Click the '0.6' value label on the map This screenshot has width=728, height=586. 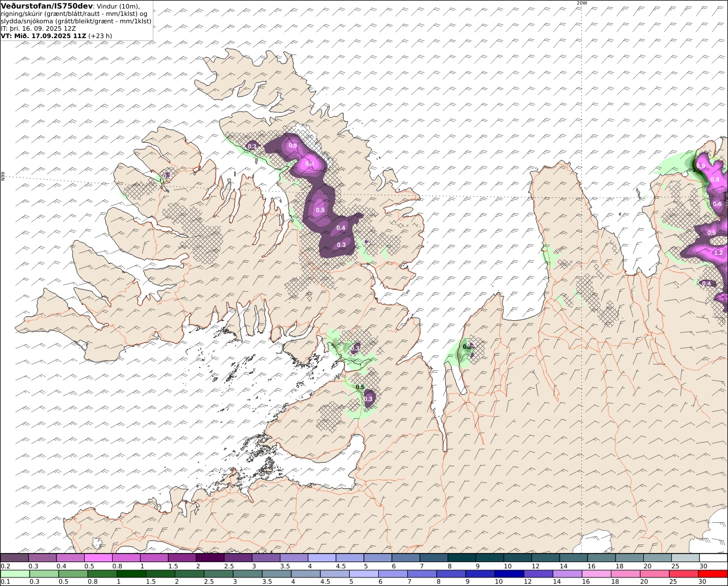click(717, 204)
